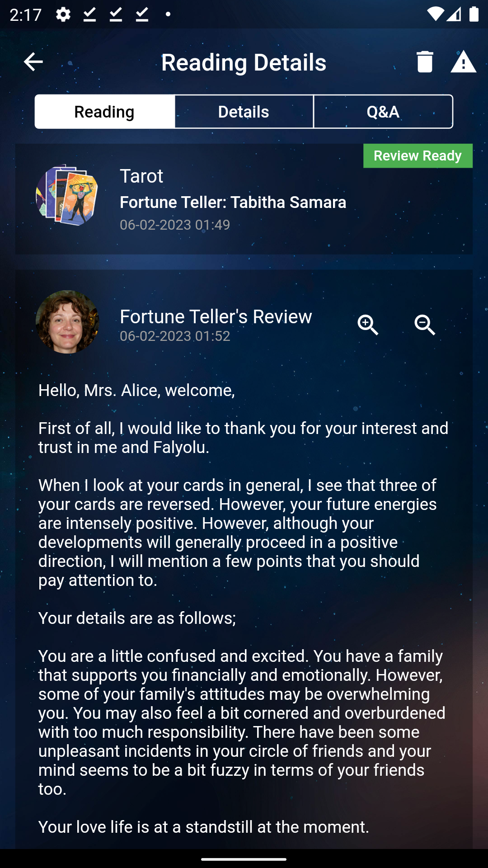
Task: Tap Fortune Teller: Tabitha Samara name
Action: (233, 203)
